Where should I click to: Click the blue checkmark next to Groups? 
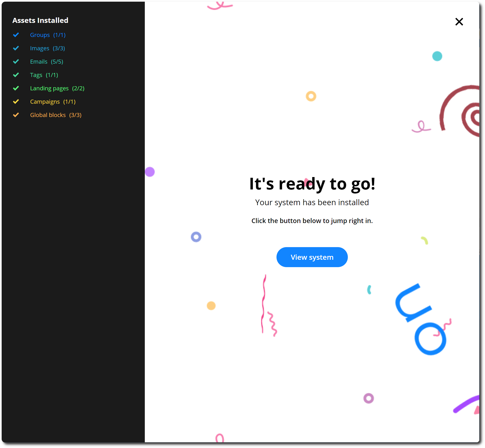[x=16, y=35]
